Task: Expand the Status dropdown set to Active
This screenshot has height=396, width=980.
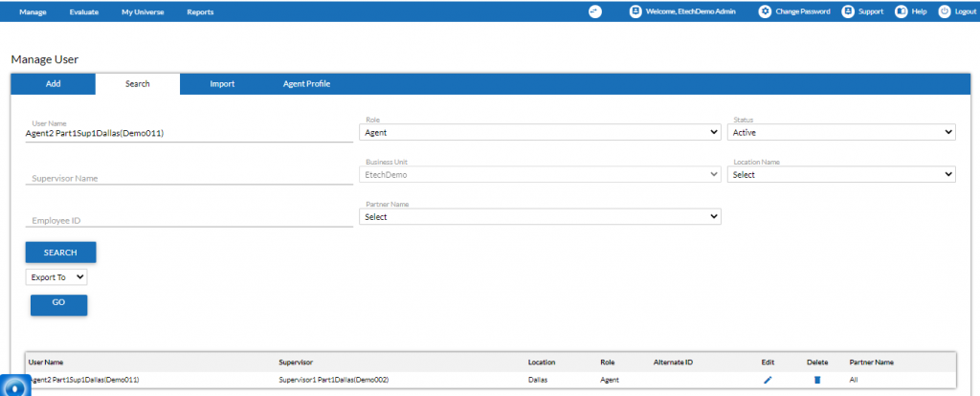Action: click(841, 132)
